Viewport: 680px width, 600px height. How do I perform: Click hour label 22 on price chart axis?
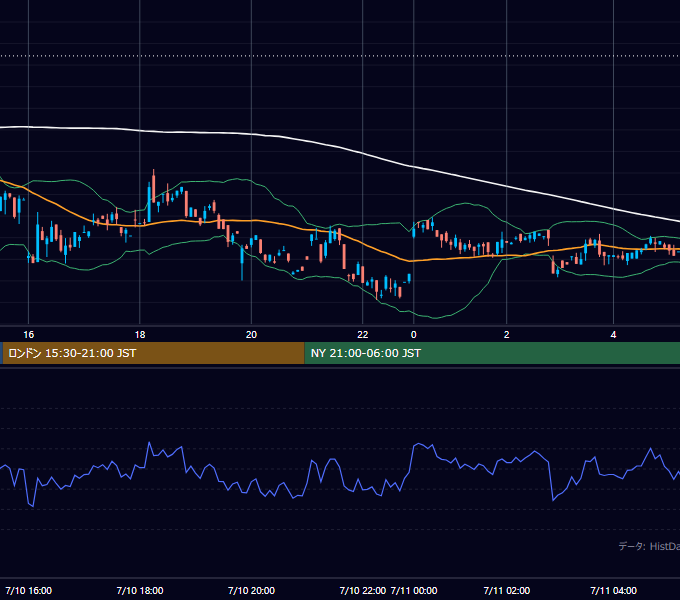pos(363,335)
